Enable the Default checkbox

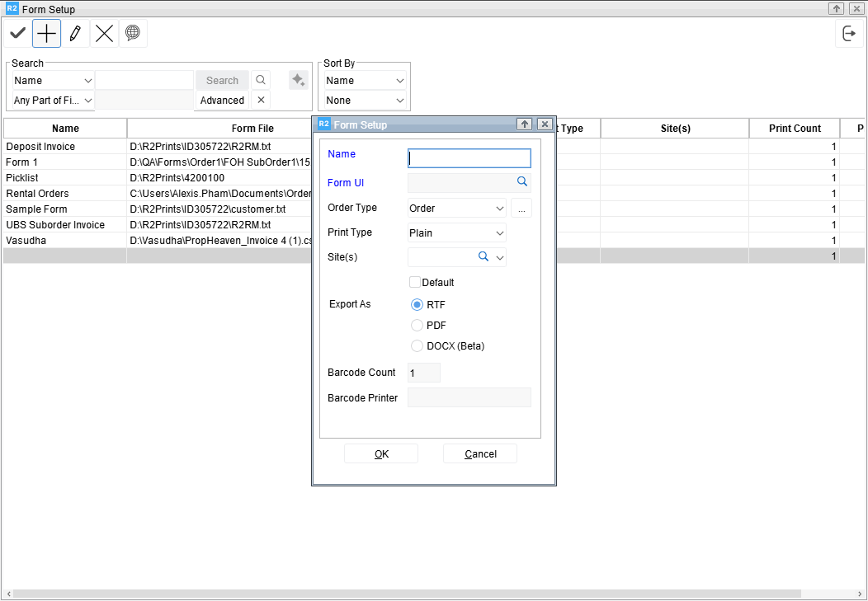(x=415, y=282)
